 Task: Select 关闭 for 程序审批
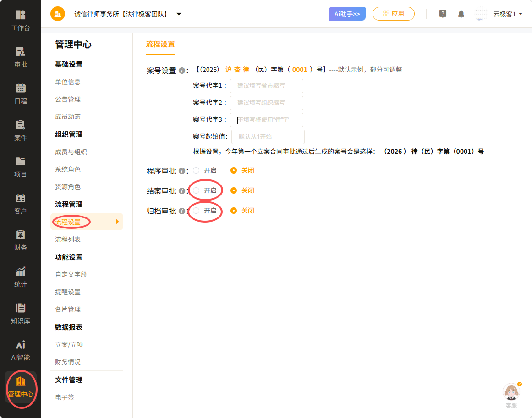tap(233, 170)
